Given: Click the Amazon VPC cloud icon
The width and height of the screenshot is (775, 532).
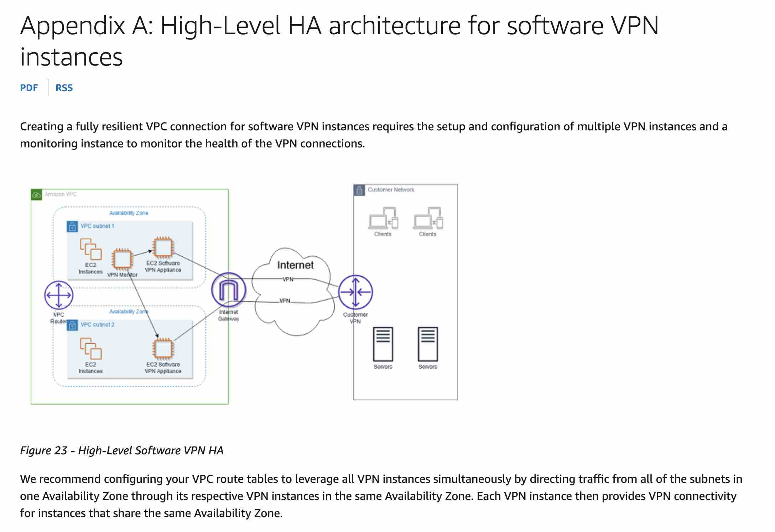Looking at the screenshot, I should [x=37, y=194].
